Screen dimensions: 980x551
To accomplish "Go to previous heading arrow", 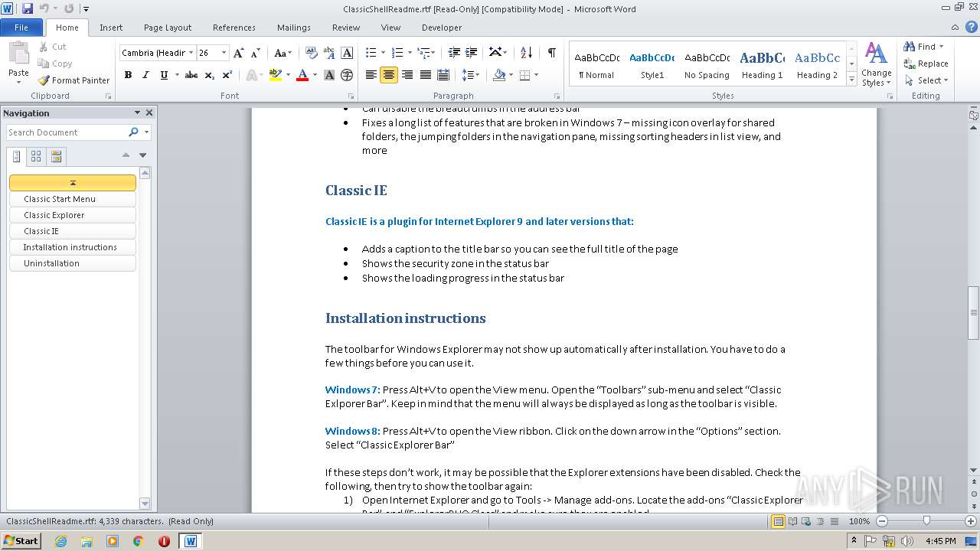I will click(x=126, y=155).
